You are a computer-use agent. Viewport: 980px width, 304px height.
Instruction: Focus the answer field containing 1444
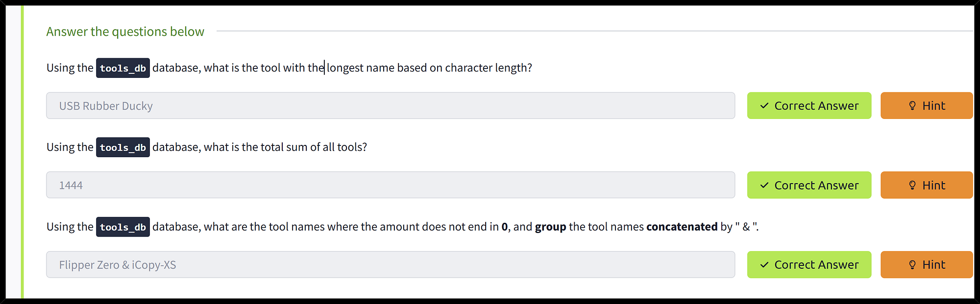(x=391, y=185)
